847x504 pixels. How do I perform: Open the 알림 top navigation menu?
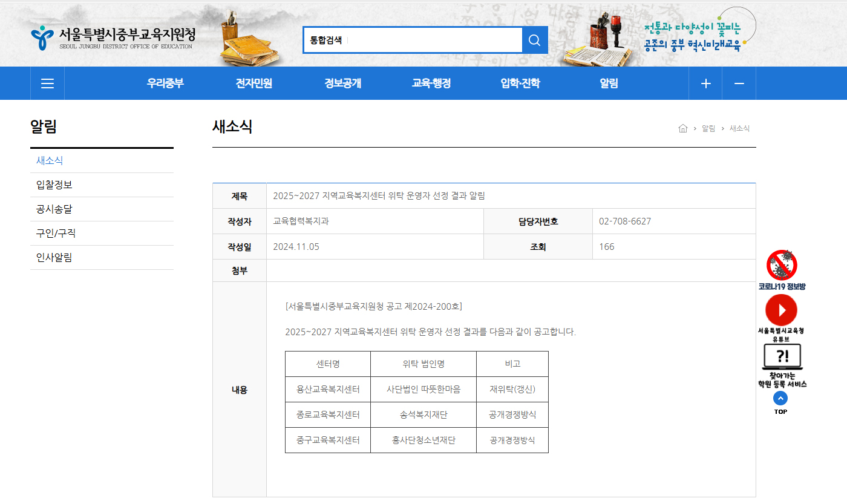(x=609, y=83)
